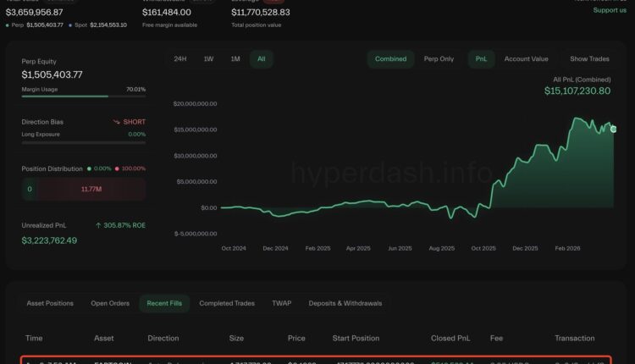Go to Open Orders tab
The height and width of the screenshot is (364, 635).
[108, 303]
